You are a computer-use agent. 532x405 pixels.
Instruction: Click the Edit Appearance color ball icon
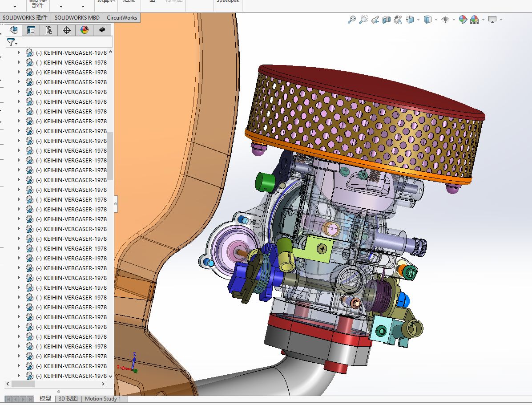(x=463, y=20)
